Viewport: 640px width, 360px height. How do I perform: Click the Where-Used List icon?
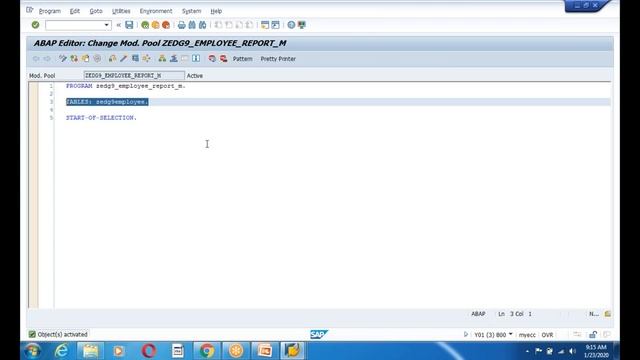(x=146, y=59)
